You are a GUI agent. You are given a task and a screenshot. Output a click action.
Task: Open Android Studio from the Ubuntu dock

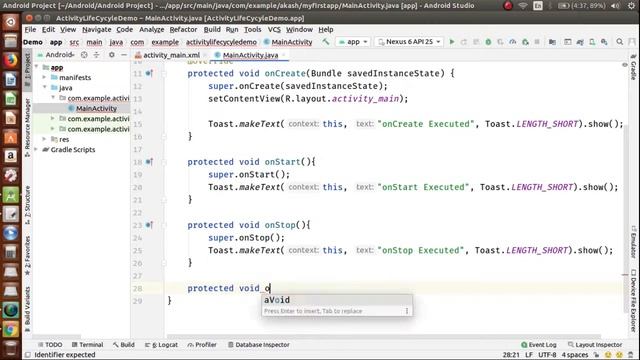point(11,196)
